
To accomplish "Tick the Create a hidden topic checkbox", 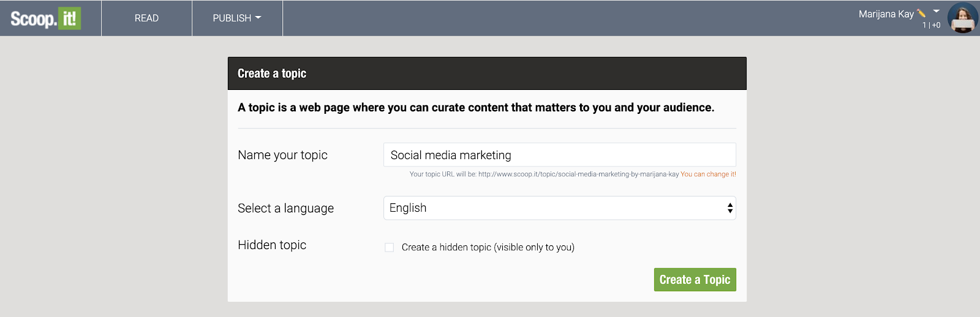I will point(389,247).
